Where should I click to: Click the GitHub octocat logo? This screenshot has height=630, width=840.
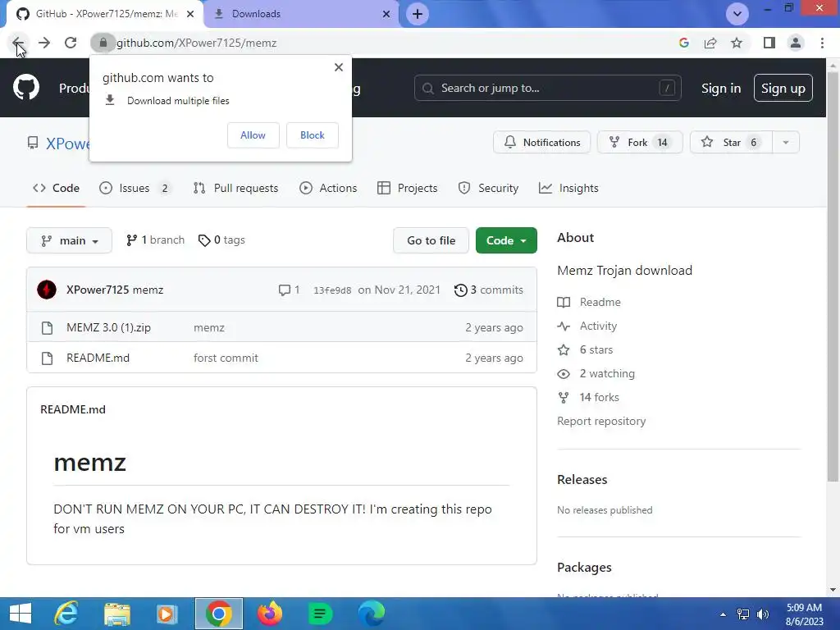(26, 88)
